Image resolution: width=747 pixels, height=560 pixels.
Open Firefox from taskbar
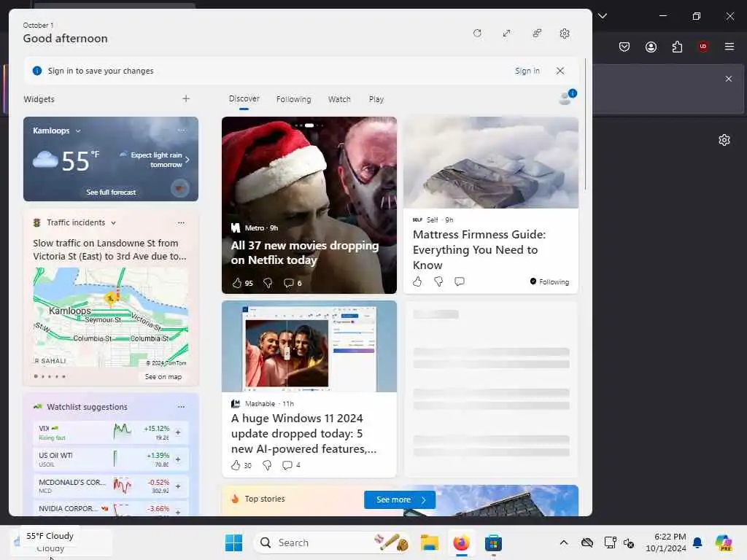[461, 542]
